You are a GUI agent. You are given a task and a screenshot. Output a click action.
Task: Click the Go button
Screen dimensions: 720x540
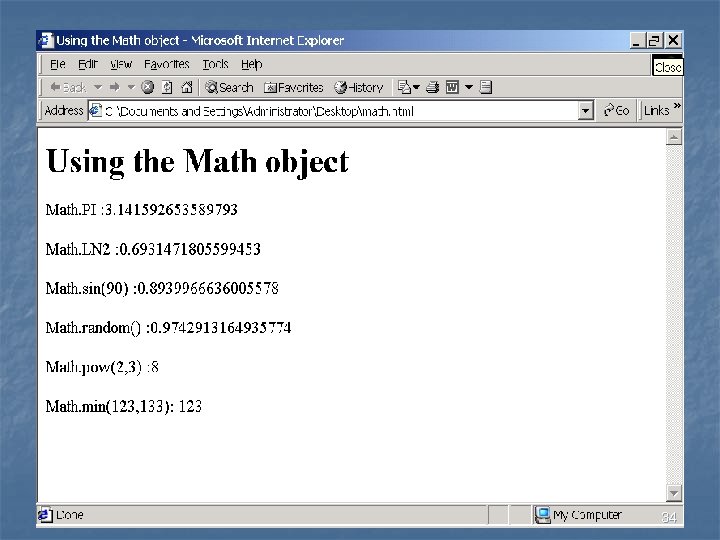coord(616,111)
